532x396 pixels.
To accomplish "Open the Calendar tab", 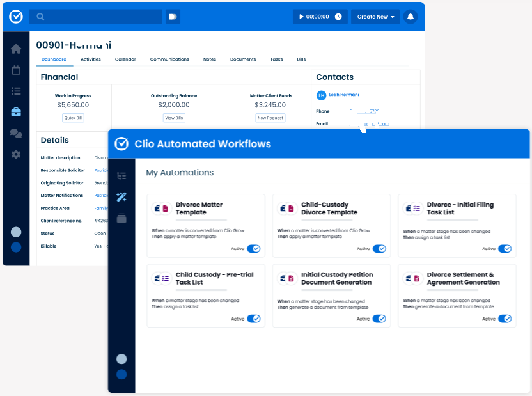I will (125, 59).
